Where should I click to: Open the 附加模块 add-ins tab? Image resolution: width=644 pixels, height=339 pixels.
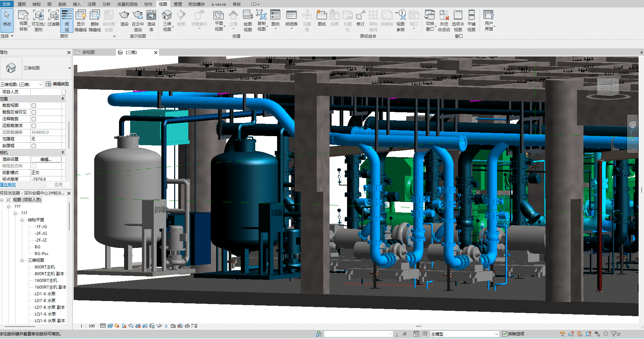click(197, 4)
